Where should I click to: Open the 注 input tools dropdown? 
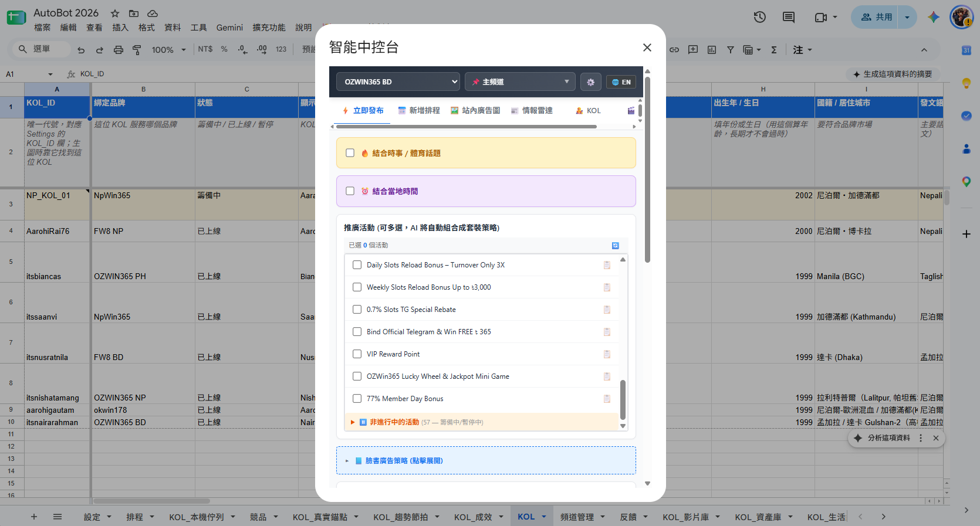[802, 50]
